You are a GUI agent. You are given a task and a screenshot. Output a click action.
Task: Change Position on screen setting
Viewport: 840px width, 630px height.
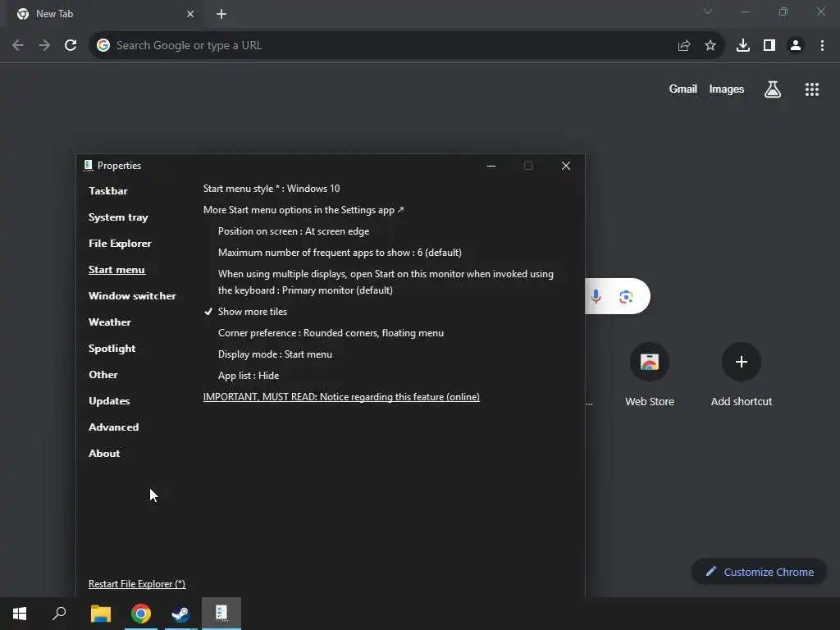click(x=294, y=231)
